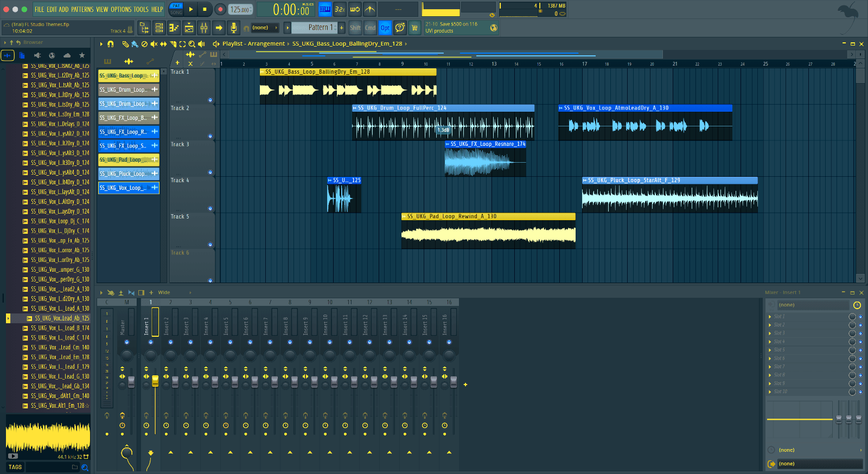Open the PATTERNS menu
The image size is (868, 474).
click(x=82, y=9)
